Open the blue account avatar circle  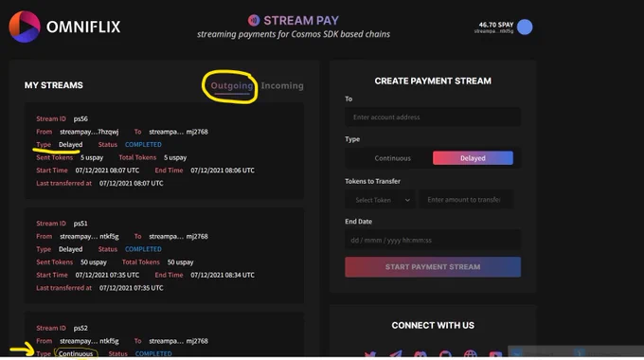click(525, 27)
